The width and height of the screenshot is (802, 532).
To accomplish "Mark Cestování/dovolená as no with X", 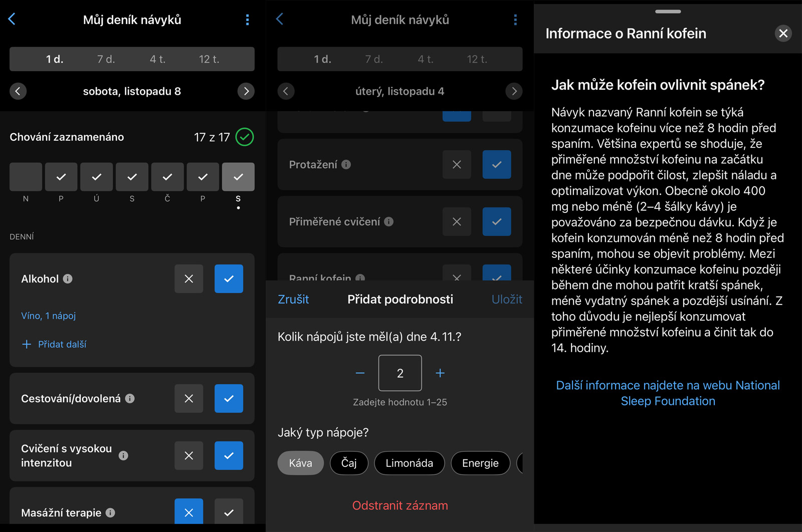I will (x=188, y=399).
